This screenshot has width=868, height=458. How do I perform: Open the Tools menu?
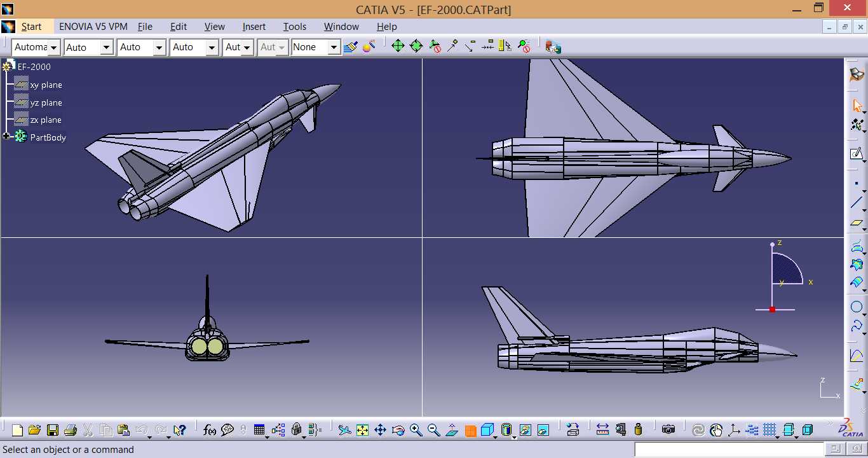[295, 27]
